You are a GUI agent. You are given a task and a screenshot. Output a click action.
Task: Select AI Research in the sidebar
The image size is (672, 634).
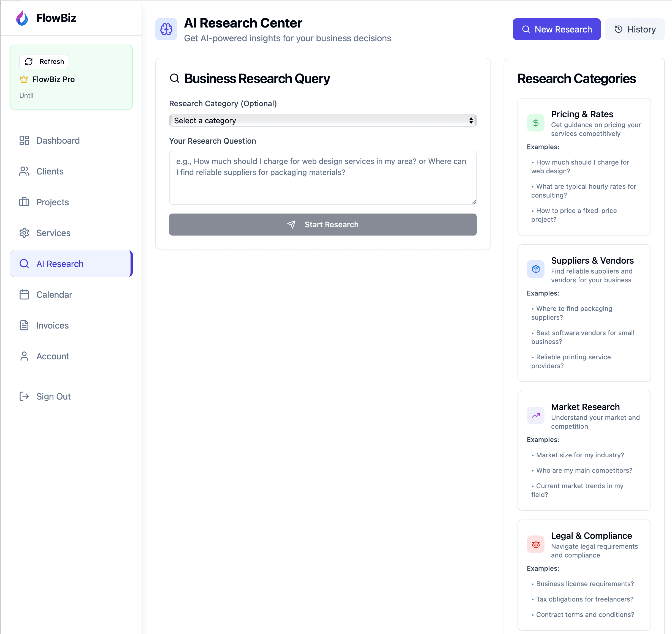click(x=60, y=264)
